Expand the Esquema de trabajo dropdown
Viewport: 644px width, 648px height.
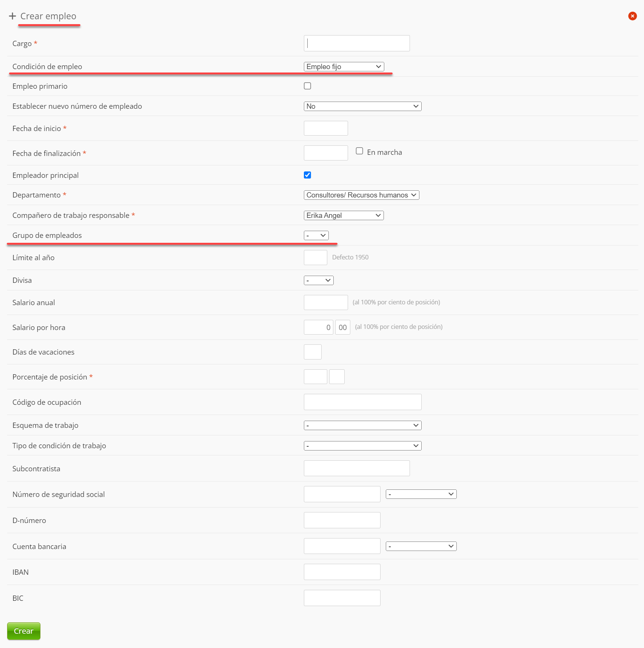click(x=362, y=425)
